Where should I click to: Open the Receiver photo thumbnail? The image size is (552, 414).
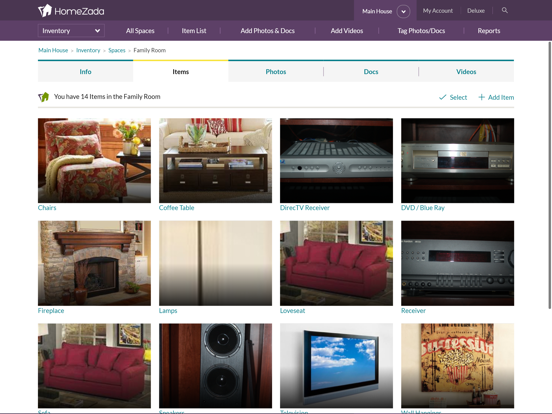coord(458,263)
